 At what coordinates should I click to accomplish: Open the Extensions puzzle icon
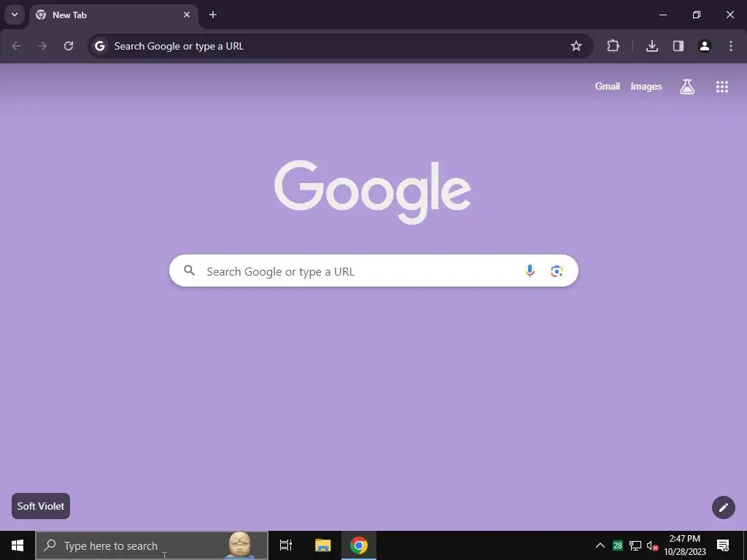coord(613,46)
